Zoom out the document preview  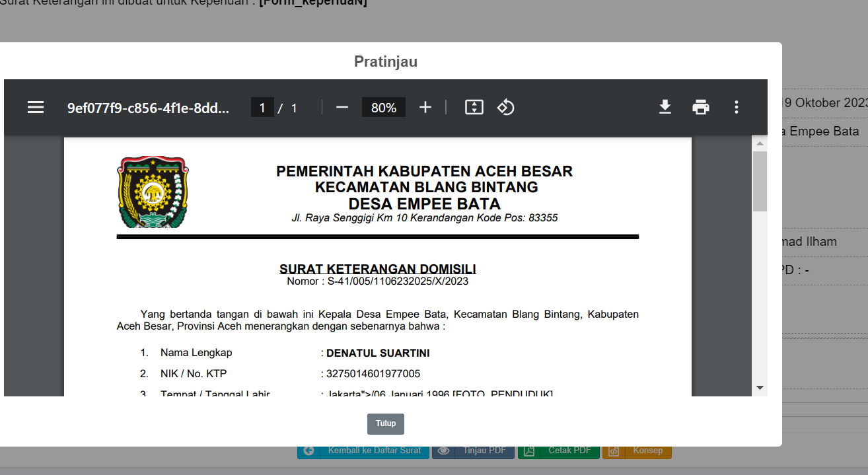pos(342,107)
